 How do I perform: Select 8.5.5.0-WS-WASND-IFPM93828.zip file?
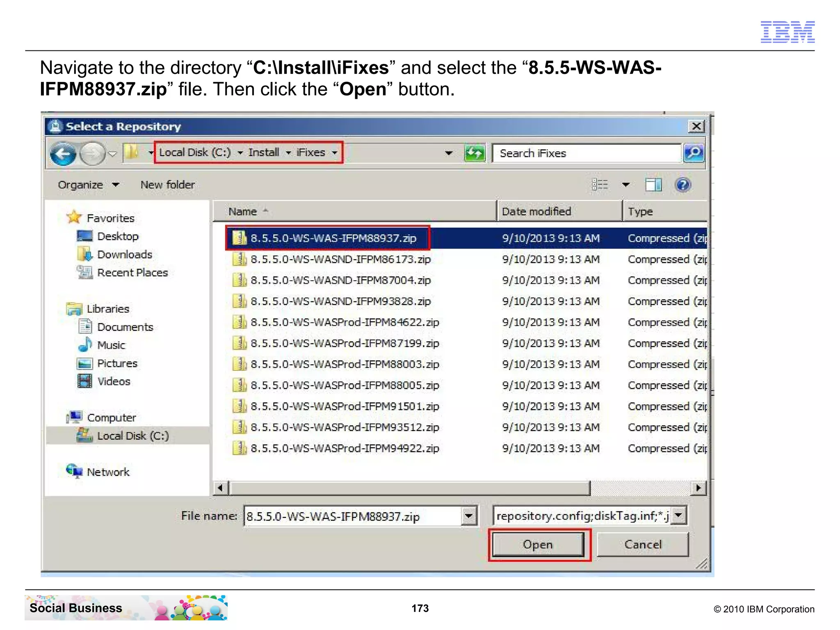[341, 301]
